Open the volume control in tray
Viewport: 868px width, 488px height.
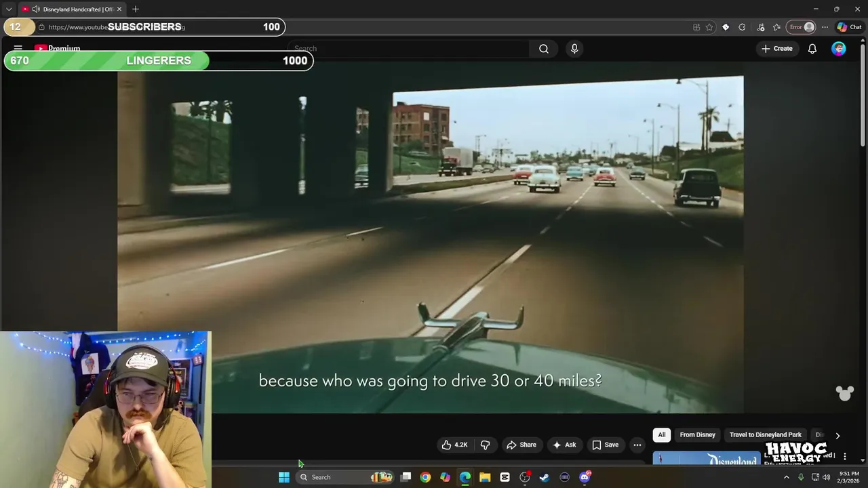827,477
